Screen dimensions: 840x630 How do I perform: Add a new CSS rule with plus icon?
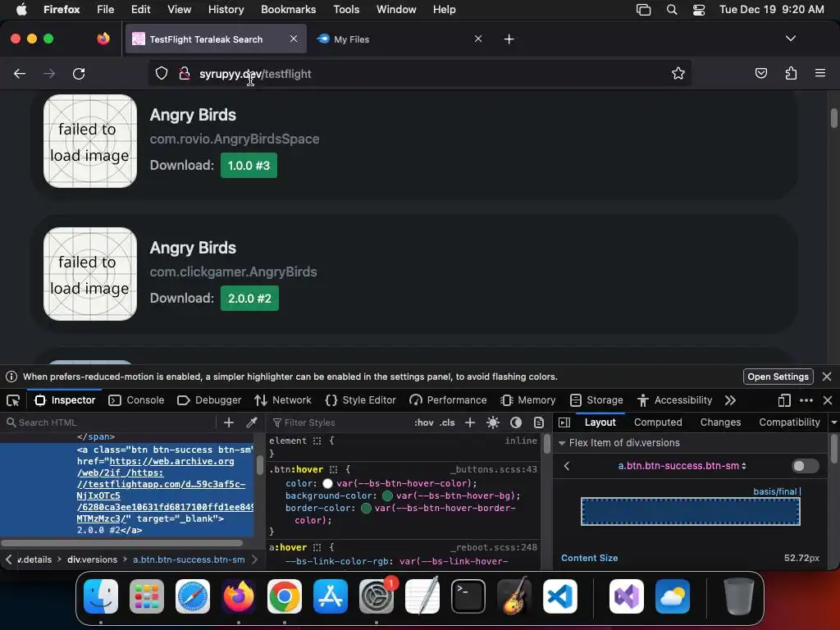click(470, 422)
